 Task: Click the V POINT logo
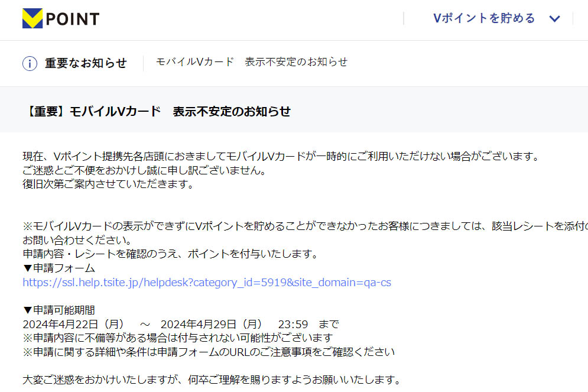click(61, 18)
